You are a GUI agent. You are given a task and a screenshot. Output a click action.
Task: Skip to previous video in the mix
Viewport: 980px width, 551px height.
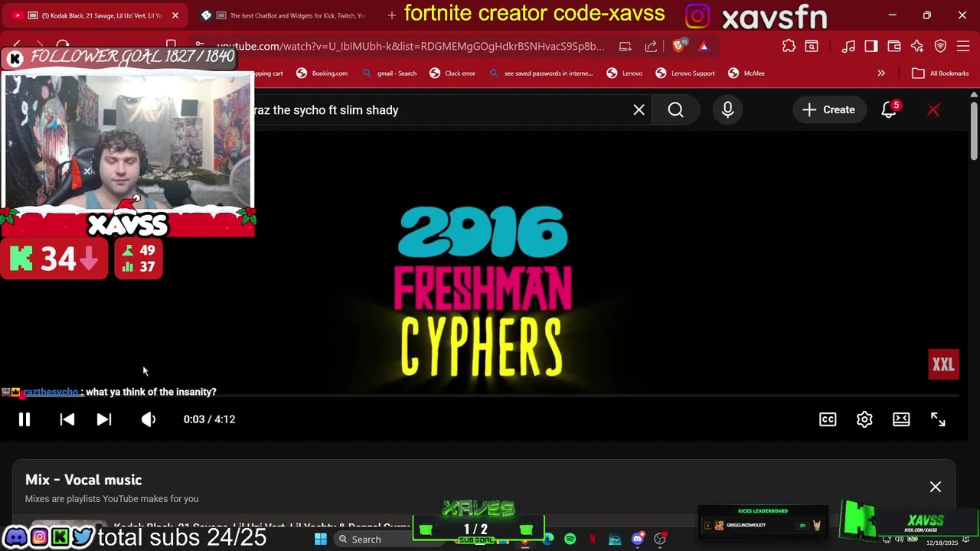(x=67, y=419)
